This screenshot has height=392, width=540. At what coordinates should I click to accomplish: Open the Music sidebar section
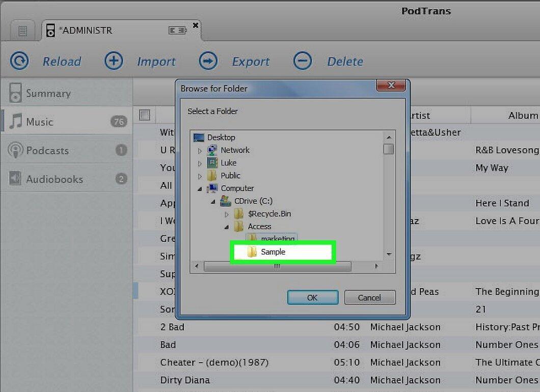(66, 122)
